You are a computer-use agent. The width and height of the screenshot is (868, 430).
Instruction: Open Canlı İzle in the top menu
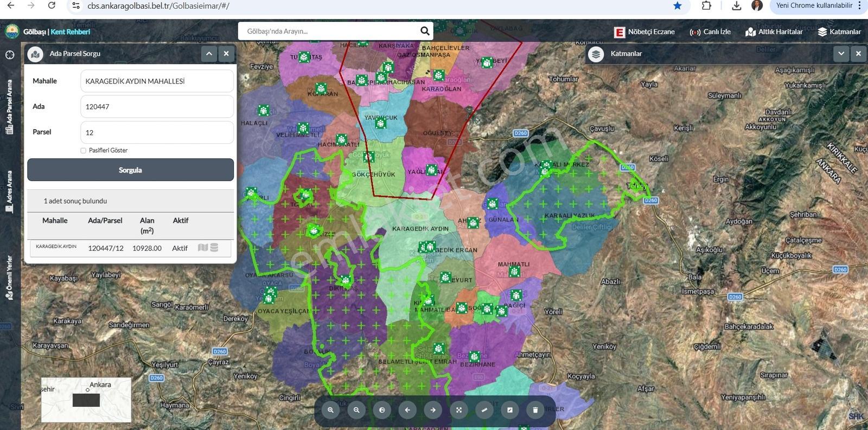[710, 32]
